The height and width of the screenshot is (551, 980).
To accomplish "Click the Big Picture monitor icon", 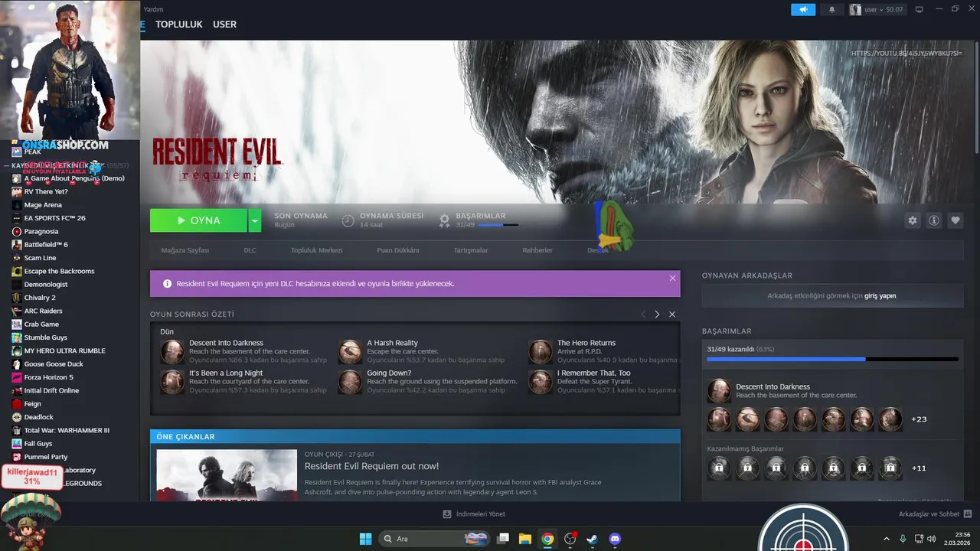I will tap(920, 10).
